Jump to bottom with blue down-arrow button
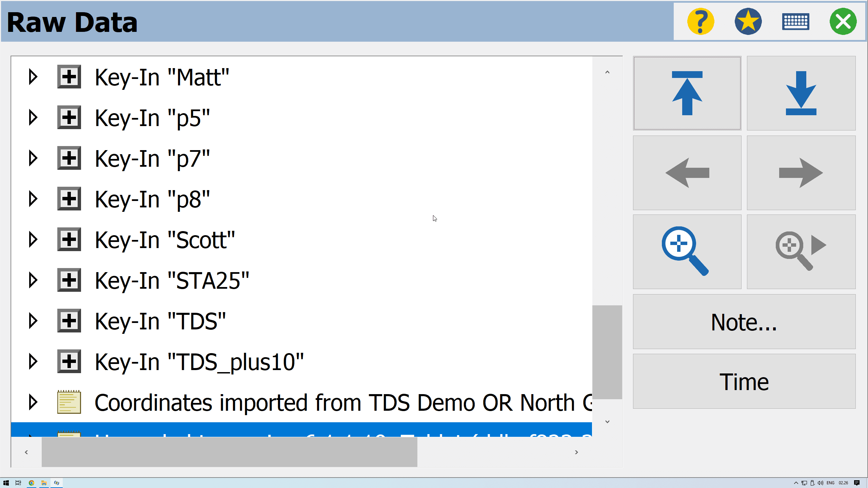 click(801, 93)
